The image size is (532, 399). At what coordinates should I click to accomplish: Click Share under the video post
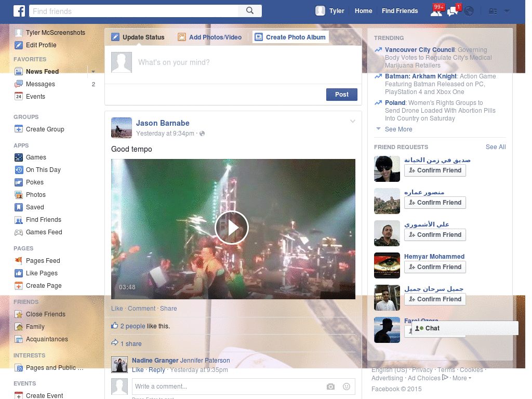click(168, 309)
